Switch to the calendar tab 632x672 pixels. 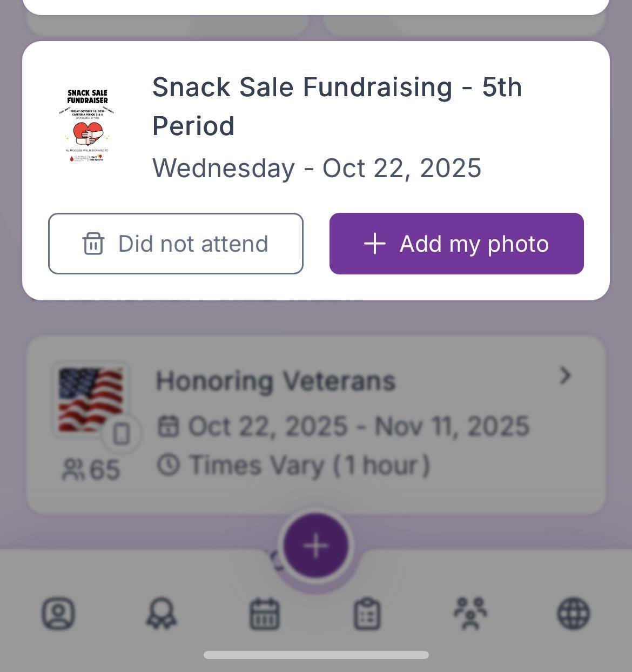(x=264, y=614)
